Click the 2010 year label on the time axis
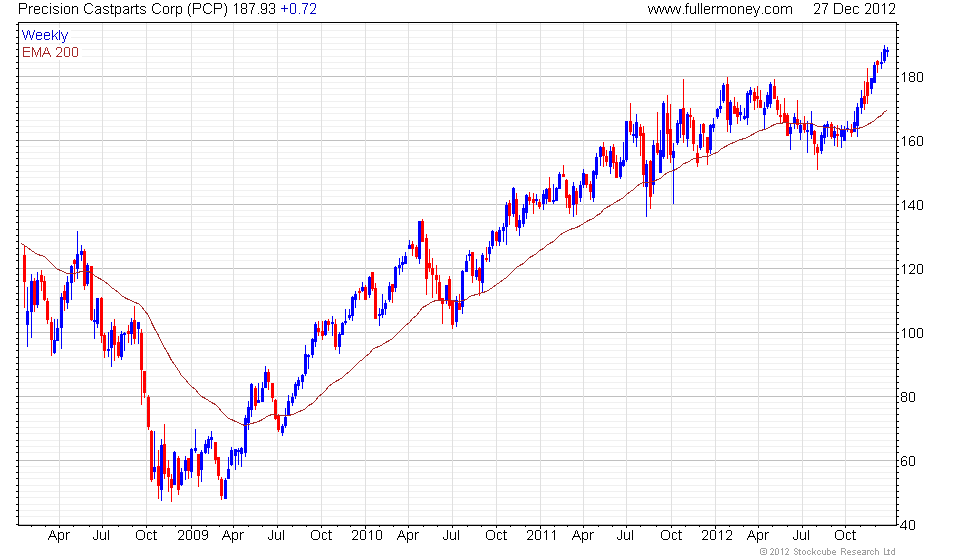 pyautogui.click(x=367, y=536)
